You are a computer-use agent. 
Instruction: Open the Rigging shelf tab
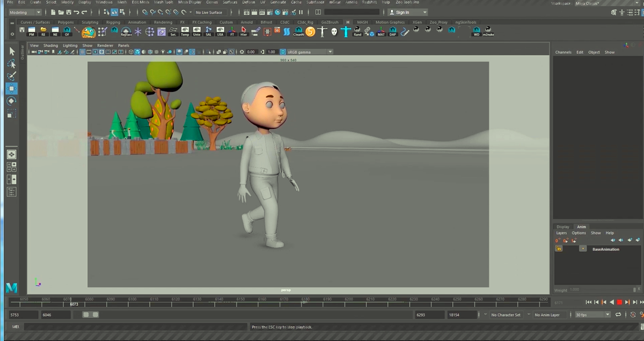click(113, 22)
